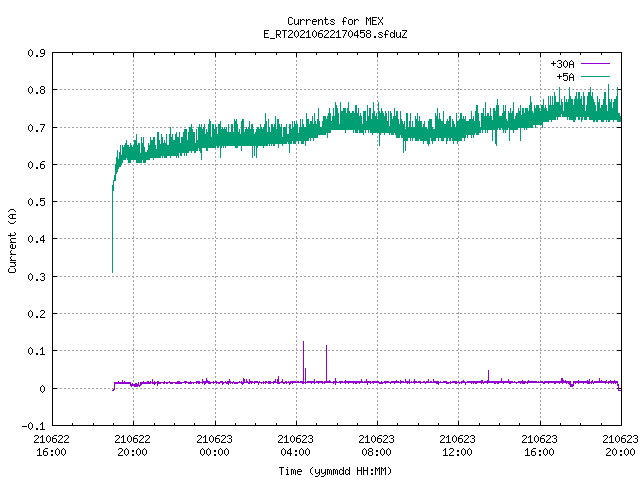Click the 210623 04:00 time tick label

pos(296,446)
